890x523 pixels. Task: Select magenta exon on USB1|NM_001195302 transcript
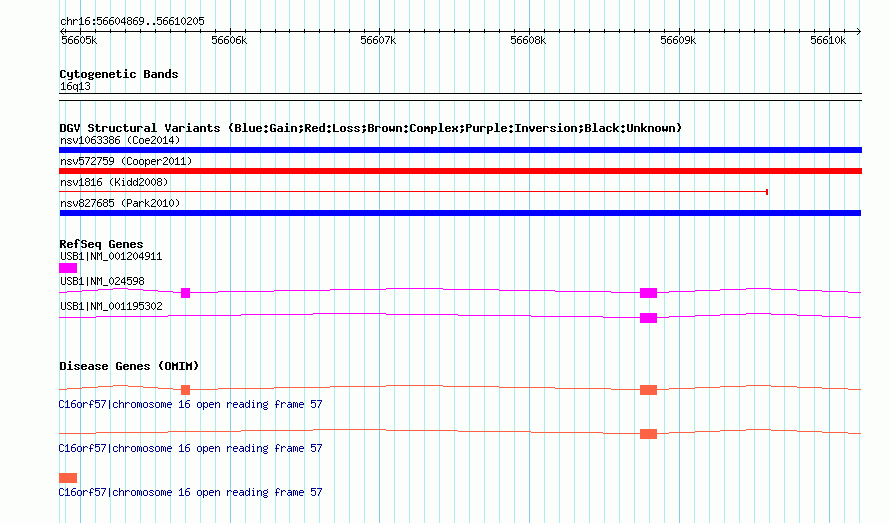648,318
